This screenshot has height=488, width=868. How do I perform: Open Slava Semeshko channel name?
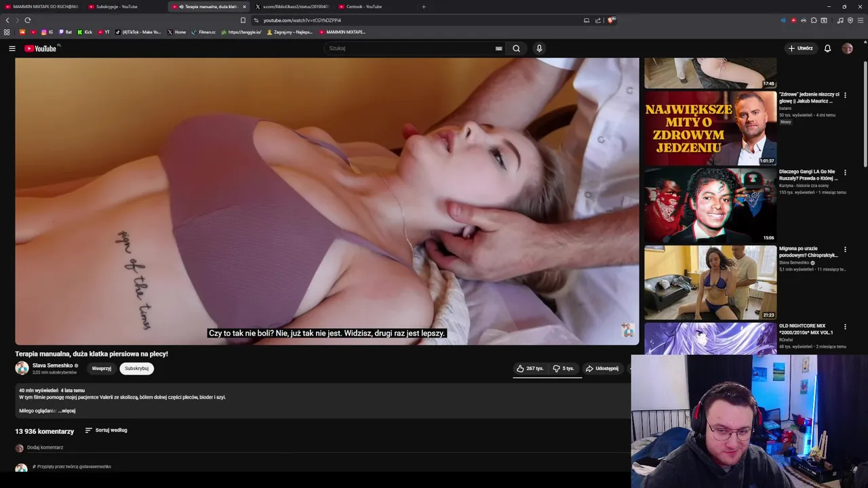coord(52,365)
